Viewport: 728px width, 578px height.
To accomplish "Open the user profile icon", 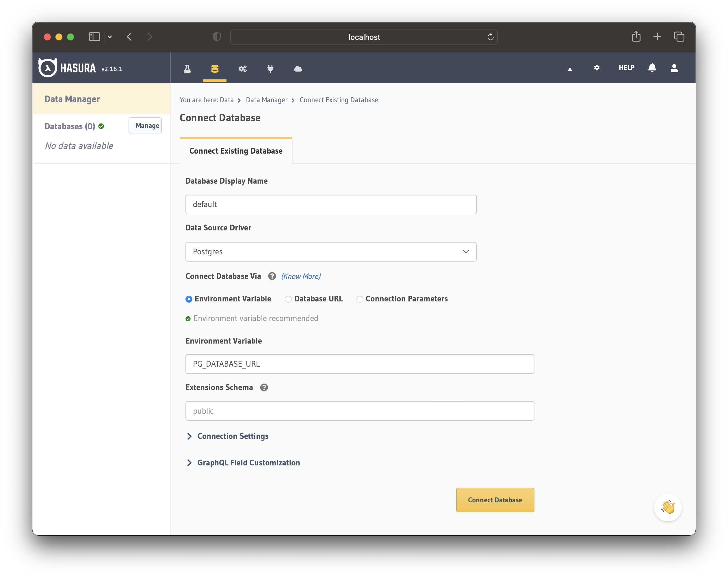I will pyautogui.click(x=674, y=68).
